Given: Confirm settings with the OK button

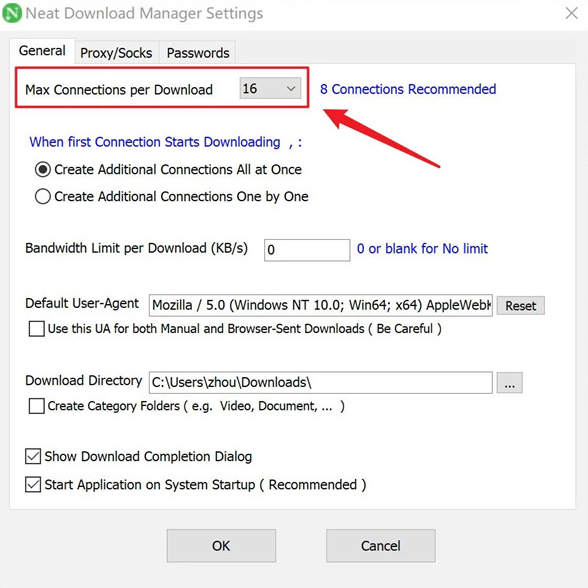Looking at the screenshot, I should (x=221, y=546).
